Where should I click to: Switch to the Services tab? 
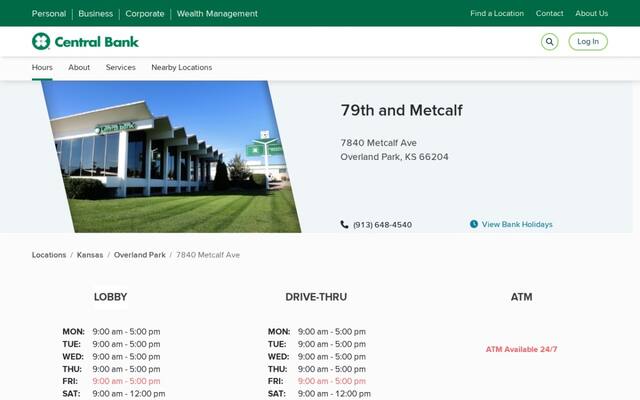coord(120,67)
